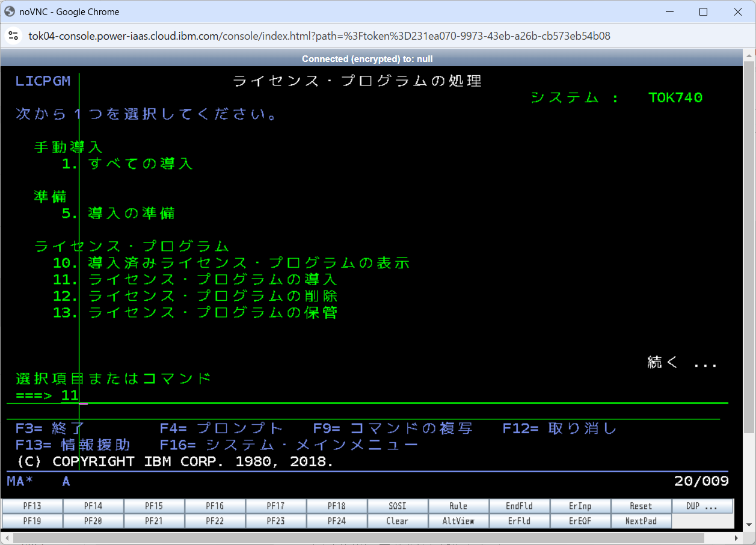
Task: Click the ErFld keypad button
Action: [519, 521]
